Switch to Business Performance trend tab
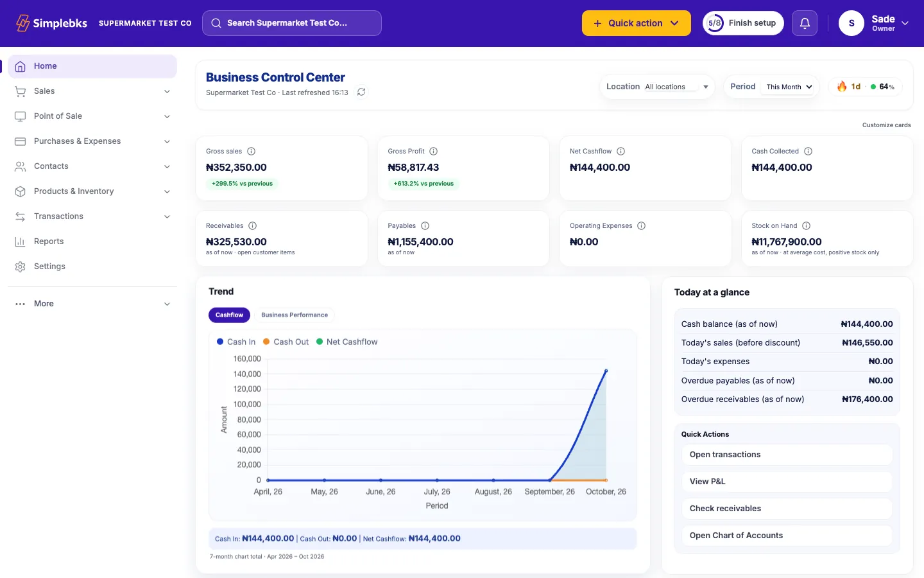Image resolution: width=924 pixels, height=578 pixels. pos(295,315)
